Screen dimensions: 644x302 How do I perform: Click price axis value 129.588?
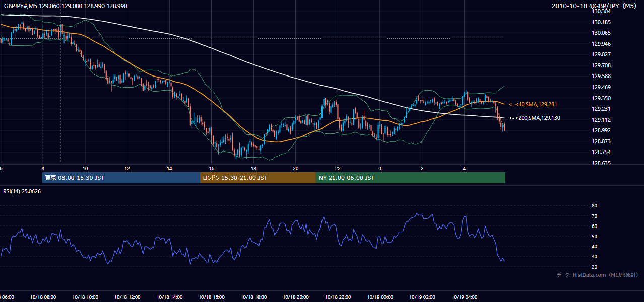(x=601, y=77)
